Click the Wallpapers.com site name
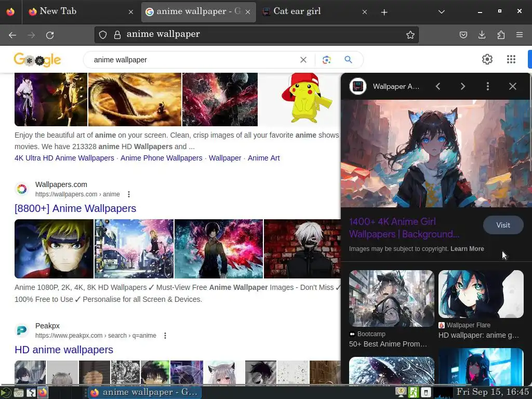 click(x=61, y=184)
